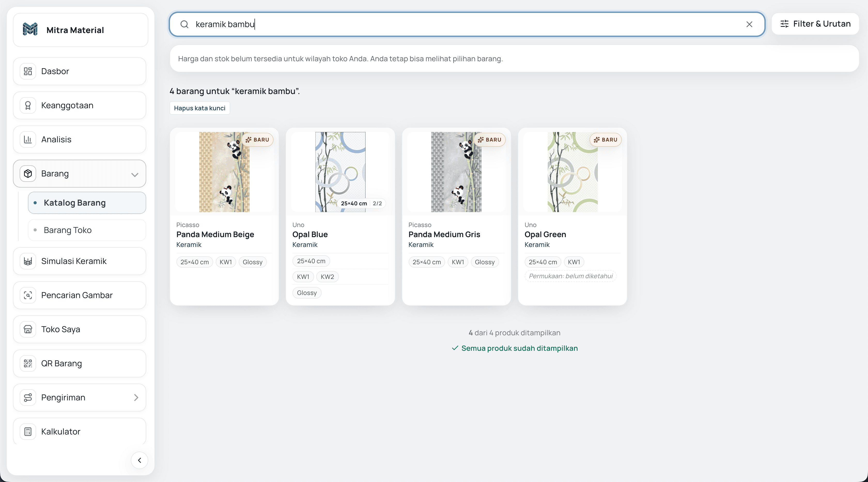Viewport: 868px width, 482px height.
Task: Click the Keanggotaan badge icon
Action: [x=28, y=105]
